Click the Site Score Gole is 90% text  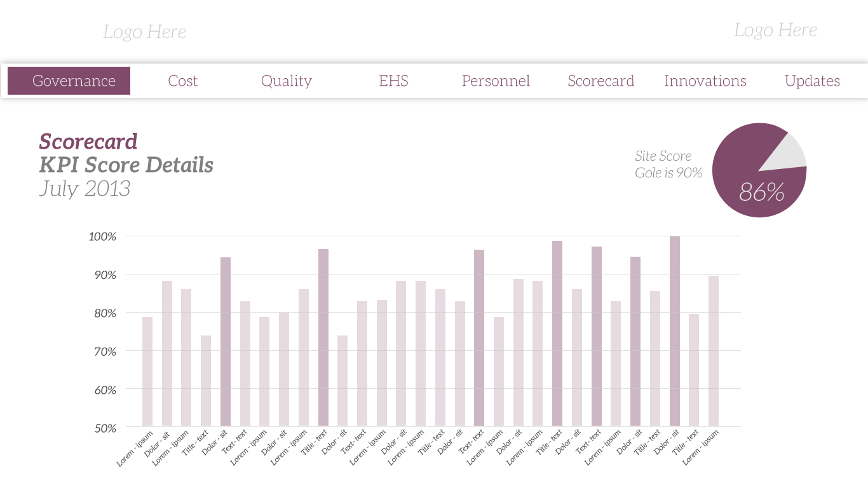pyautogui.click(x=668, y=164)
